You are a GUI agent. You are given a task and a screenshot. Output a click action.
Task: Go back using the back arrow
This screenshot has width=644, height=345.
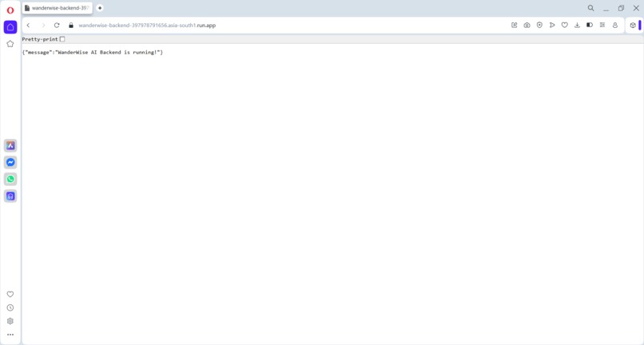coord(28,25)
